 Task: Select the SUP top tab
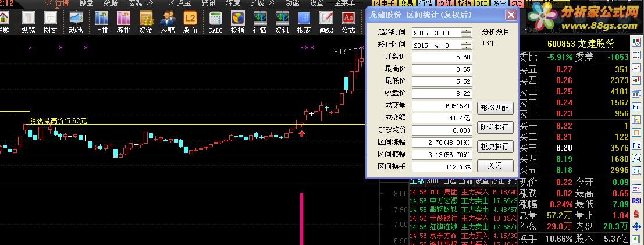tap(517, 3)
